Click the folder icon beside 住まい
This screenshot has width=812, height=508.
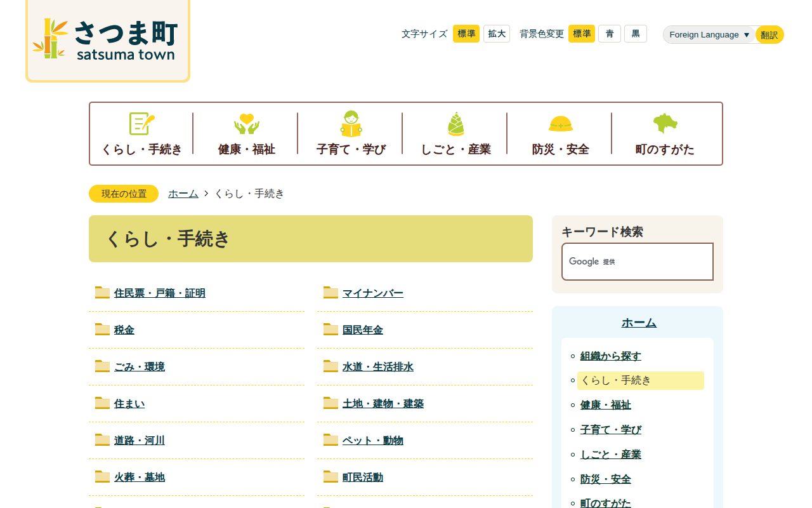(x=103, y=403)
